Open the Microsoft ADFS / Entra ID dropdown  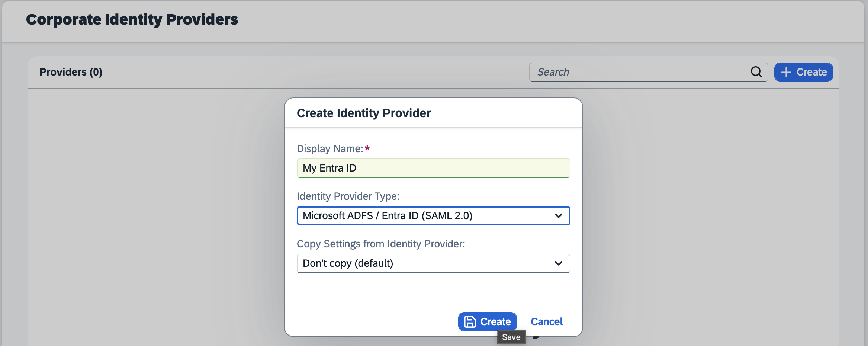[424, 216]
